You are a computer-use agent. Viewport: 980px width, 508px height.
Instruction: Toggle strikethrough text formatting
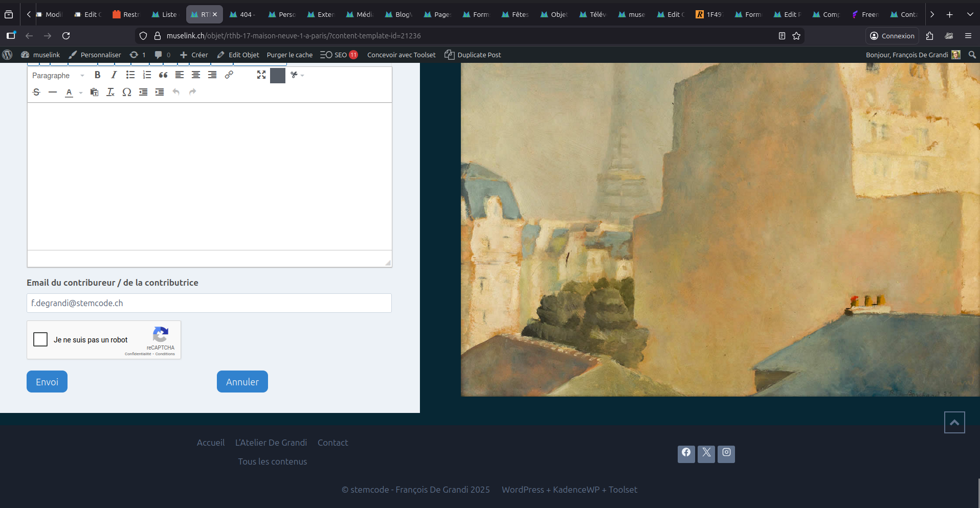click(x=36, y=93)
